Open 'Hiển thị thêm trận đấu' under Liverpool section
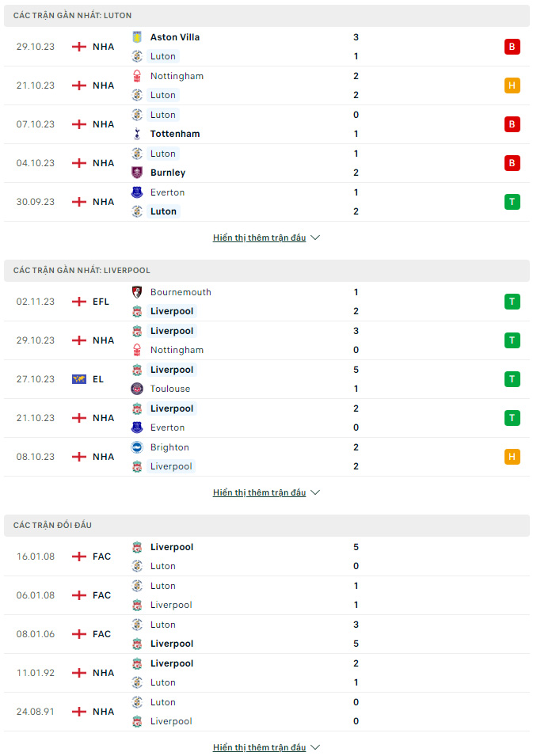Image resolution: width=533 pixels, height=756 pixels. (260, 492)
